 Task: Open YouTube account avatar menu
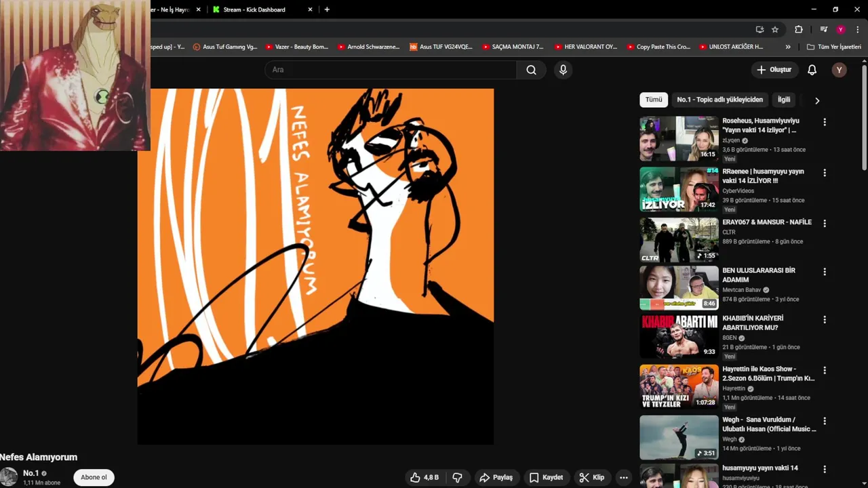[x=840, y=70]
